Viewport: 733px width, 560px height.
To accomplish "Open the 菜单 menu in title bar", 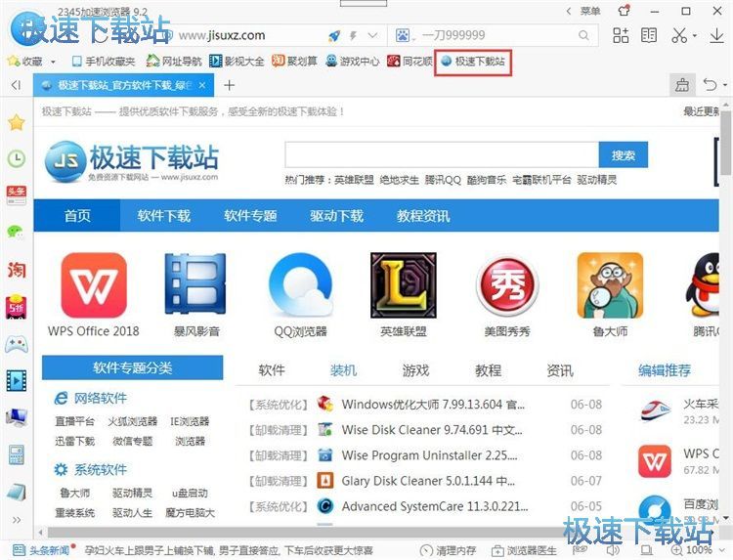I will coord(590,11).
